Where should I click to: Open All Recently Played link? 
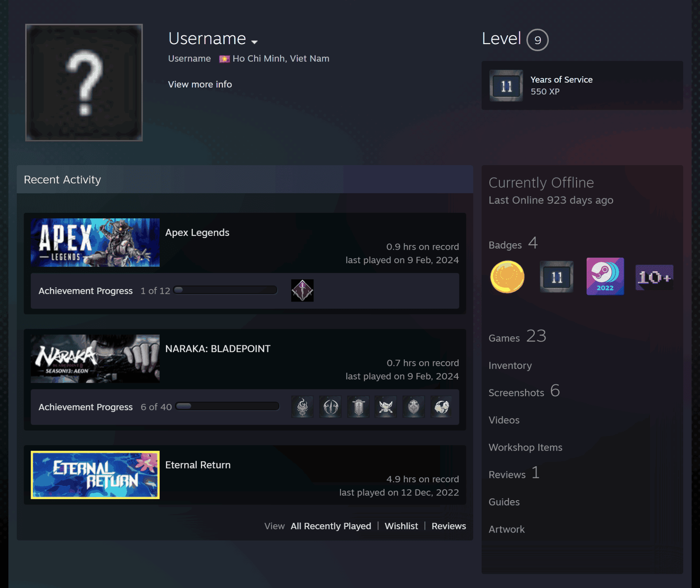331,526
